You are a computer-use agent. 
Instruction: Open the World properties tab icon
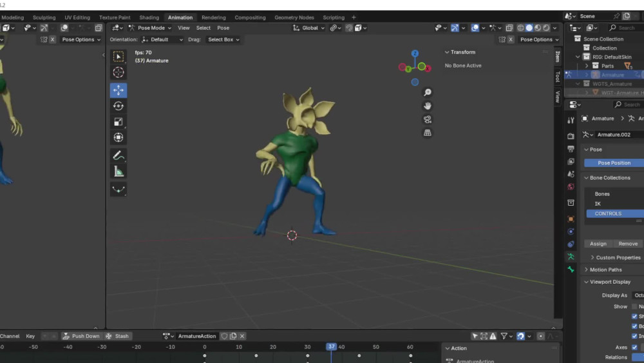coord(571,187)
